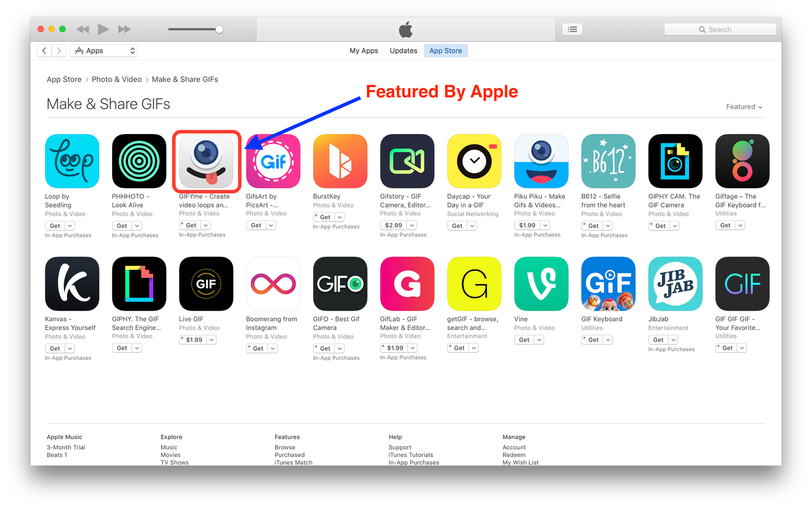Click the play button in toolbar

tap(103, 29)
